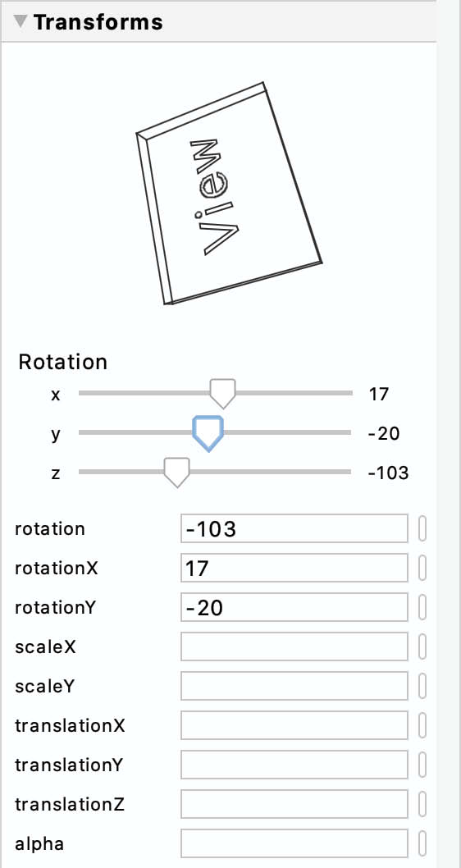The image size is (461, 868).
Task: Click the pill icon beside scaleX field
Action: pos(422,646)
